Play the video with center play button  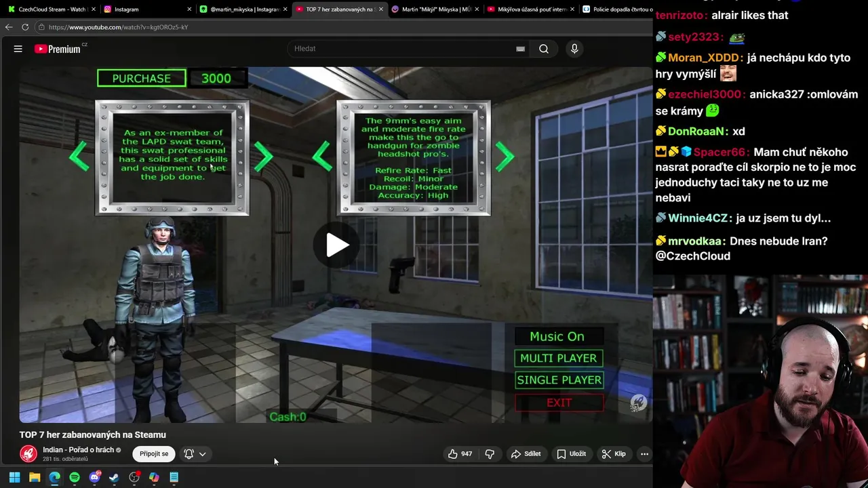336,245
